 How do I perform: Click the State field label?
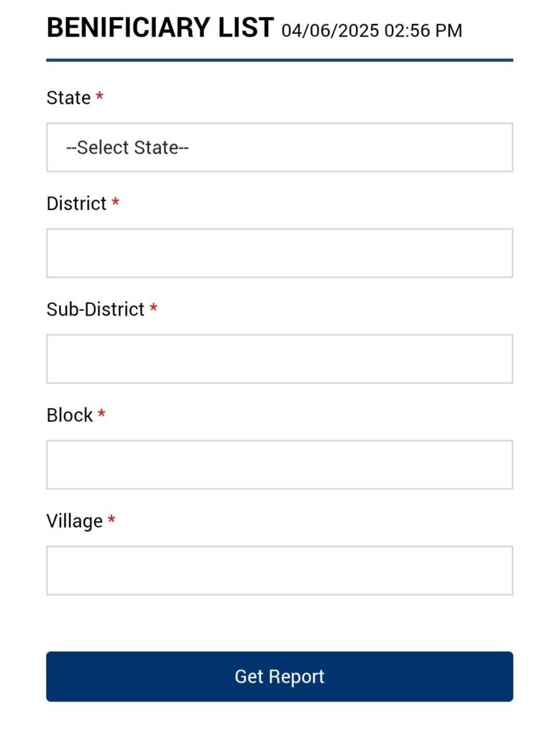coord(68,98)
